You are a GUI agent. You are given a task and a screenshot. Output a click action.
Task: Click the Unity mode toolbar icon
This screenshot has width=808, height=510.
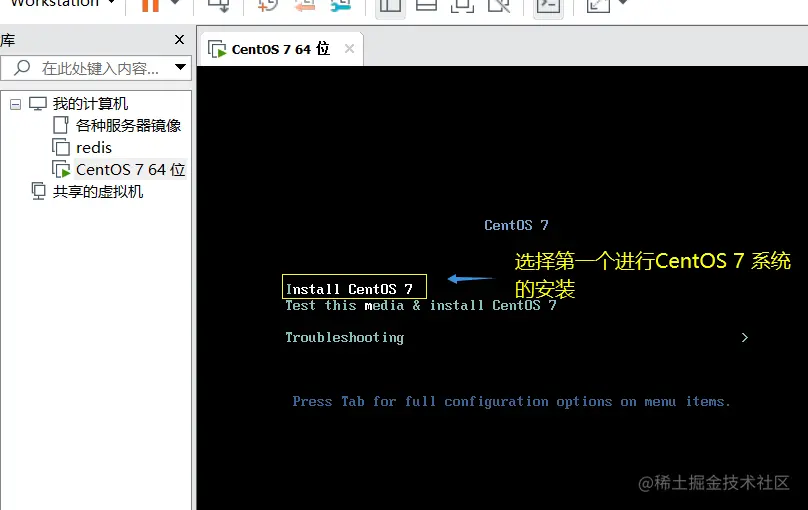point(499,5)
